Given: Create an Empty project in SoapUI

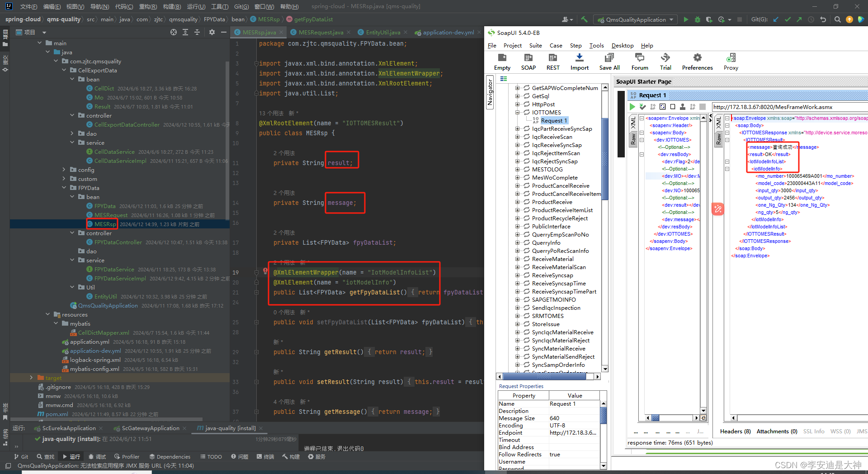Looking at the screenshot, I should click(502, 62).
